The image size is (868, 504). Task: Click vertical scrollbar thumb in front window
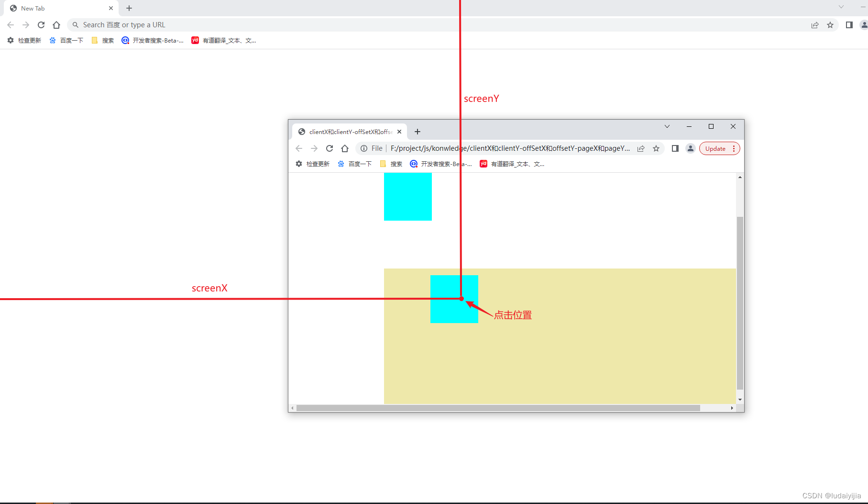point(740,303)
